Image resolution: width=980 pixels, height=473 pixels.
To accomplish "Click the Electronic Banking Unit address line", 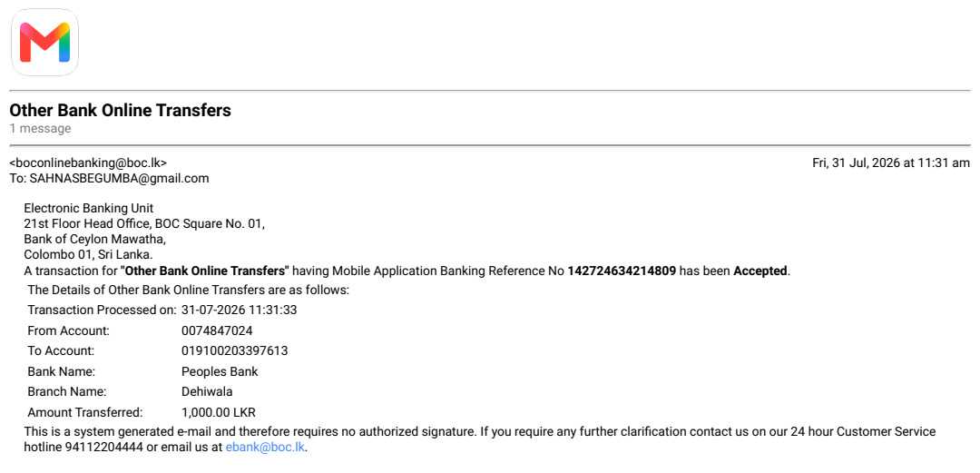I will (88, 208).
